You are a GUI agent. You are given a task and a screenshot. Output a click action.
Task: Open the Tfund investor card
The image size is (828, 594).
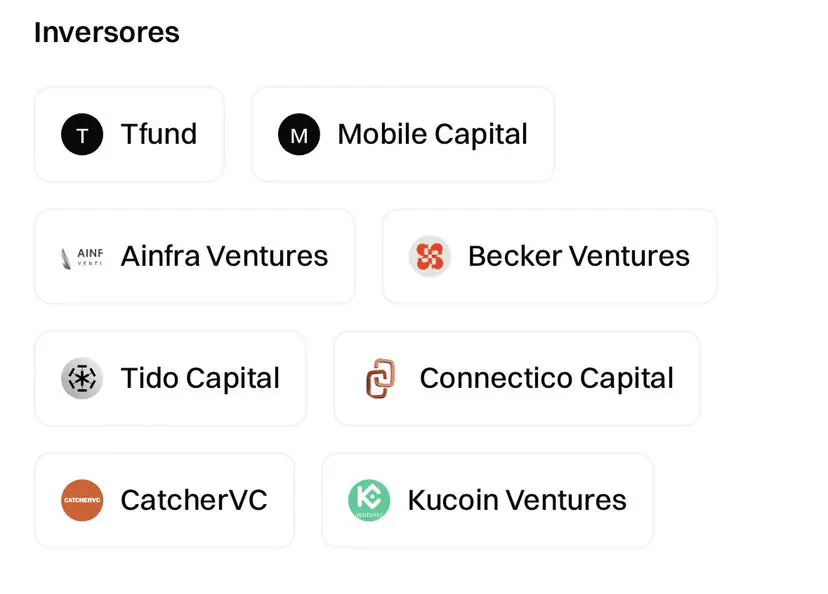tap(129, 134)
